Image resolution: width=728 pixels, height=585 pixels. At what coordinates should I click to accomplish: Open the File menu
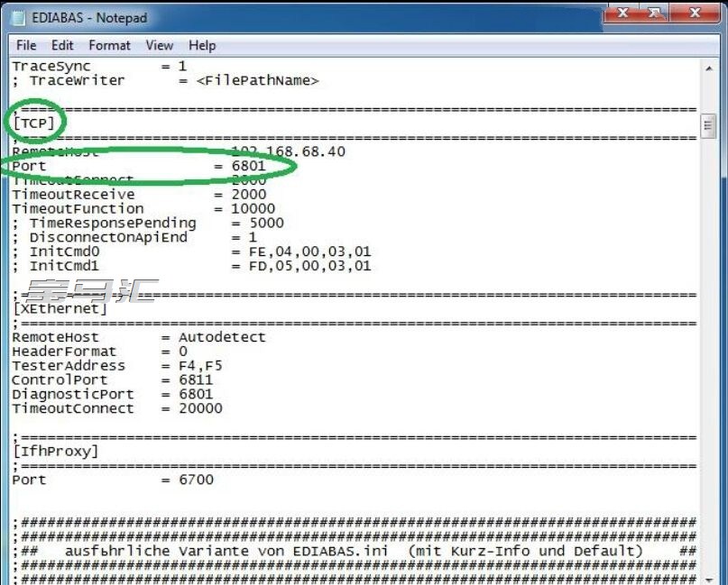click(x=26, y=45)
